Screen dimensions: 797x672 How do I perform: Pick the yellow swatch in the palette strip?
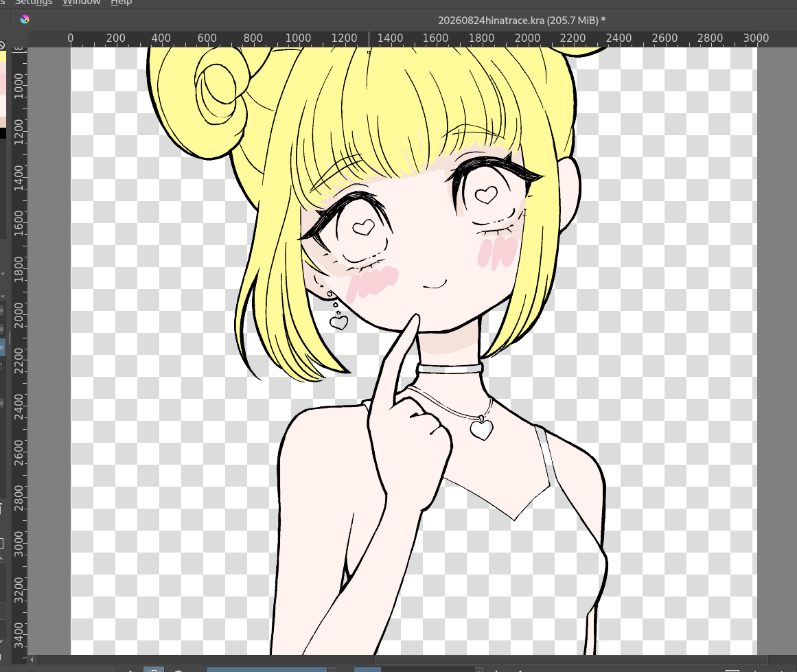pyautogui.click(x=3, y=56)
